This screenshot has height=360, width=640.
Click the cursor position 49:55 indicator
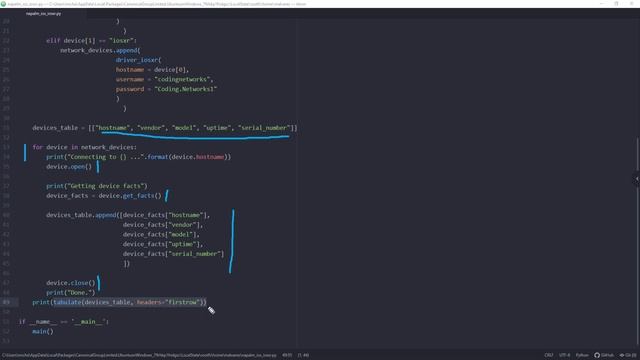coord(287,355)
